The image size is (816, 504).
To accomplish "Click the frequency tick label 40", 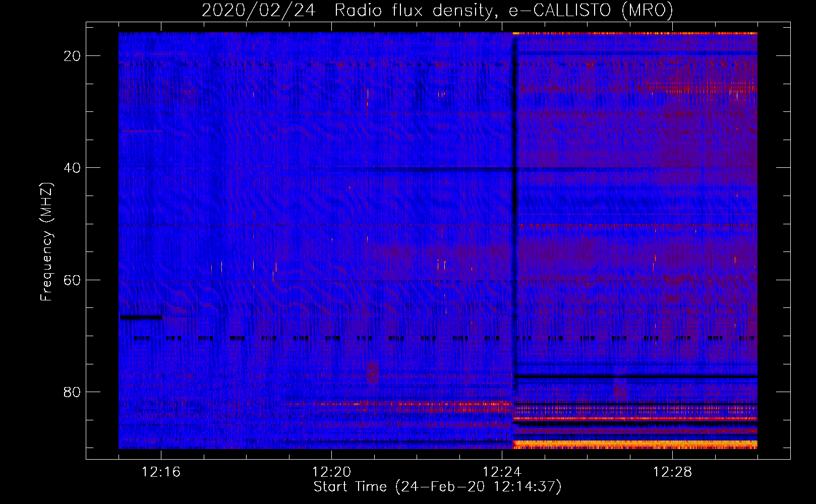I will 72,168.
